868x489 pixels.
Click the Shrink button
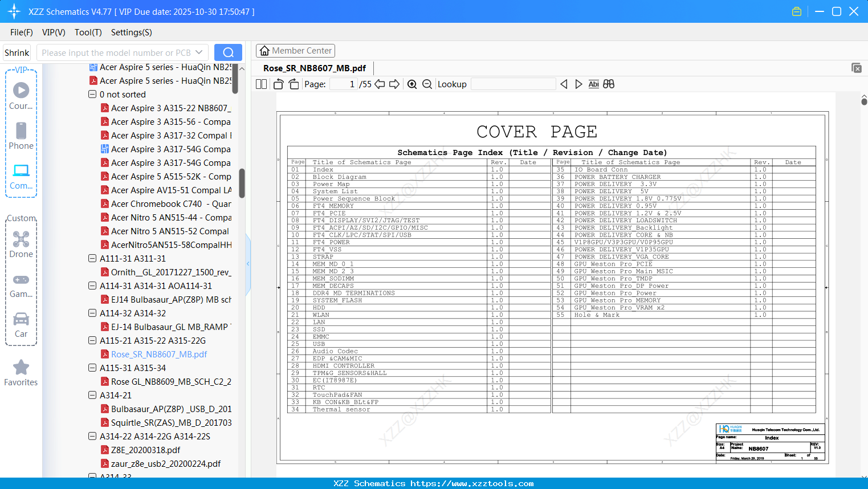pyautogui.click(x=17, y=52)
